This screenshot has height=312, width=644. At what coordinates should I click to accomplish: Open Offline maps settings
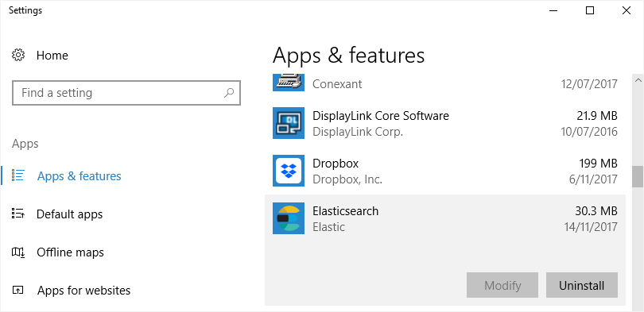[70, 252]
